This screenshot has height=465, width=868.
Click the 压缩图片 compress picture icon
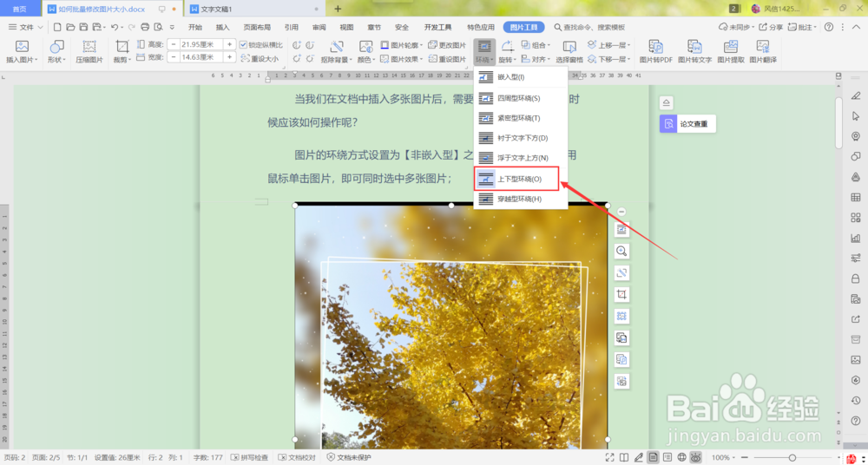tap(89, 47)
